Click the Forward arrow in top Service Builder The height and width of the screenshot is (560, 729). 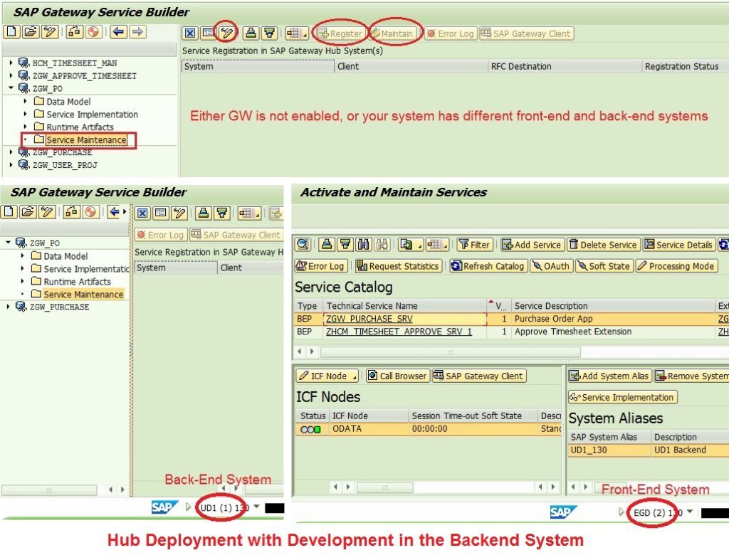pos(137,32)
